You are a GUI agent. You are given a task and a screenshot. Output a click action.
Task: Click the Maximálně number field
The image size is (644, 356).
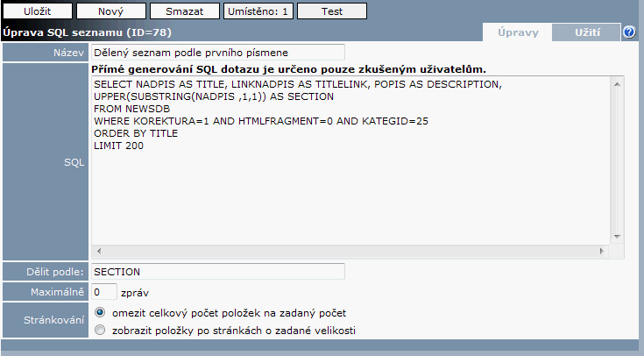103,292
